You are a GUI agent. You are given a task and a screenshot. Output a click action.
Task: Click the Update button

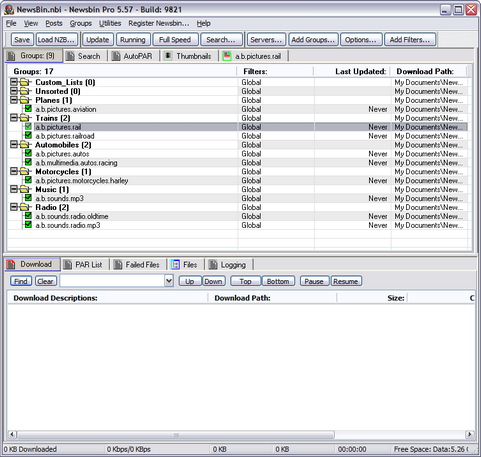98,40
